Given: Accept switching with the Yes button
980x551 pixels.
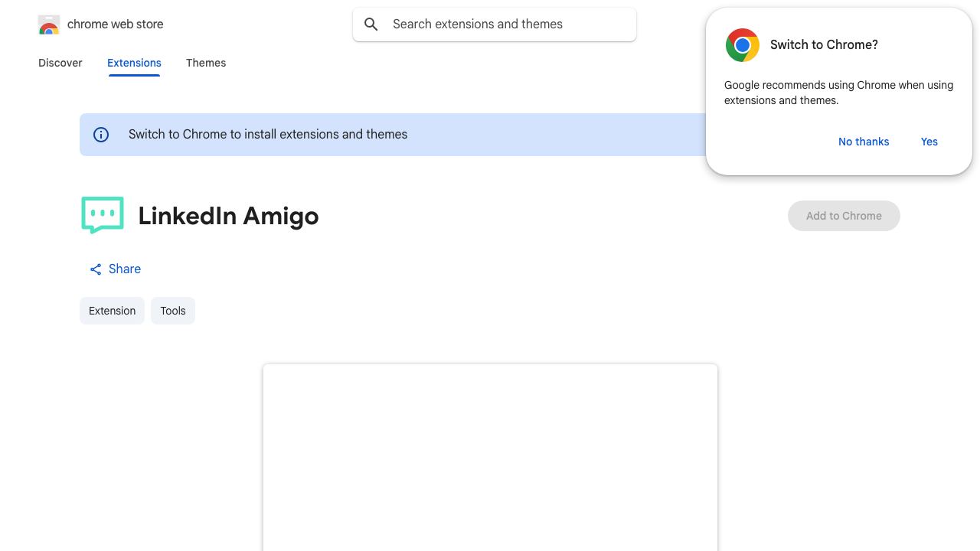Looking at the screenshot, I should (x=929, y=142).
